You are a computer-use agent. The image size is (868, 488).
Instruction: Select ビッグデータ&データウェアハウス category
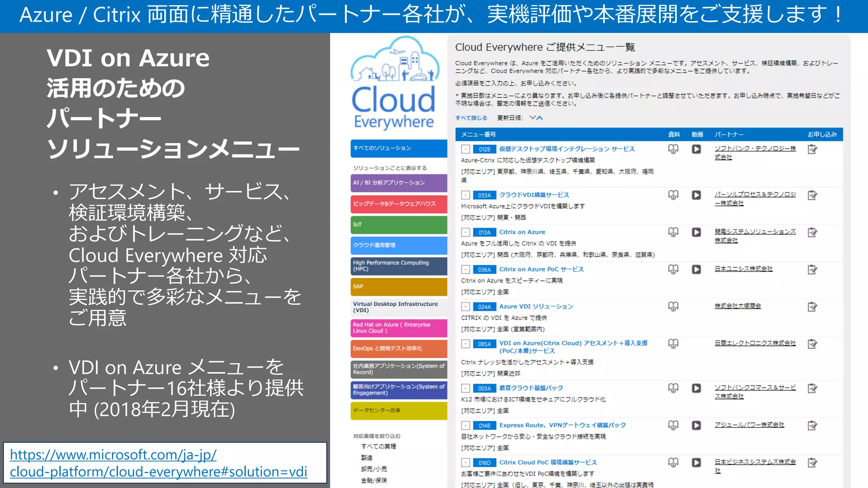[x=399, y=204]
